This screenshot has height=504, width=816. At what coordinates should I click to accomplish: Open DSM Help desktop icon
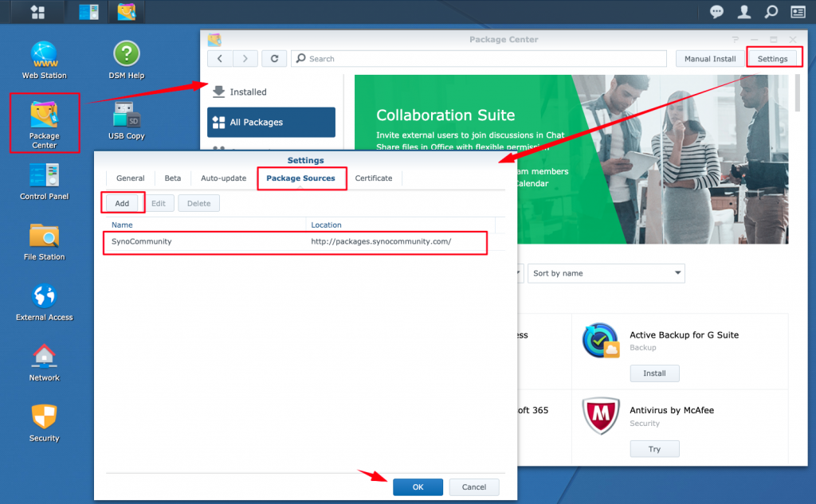coord(127,61)
